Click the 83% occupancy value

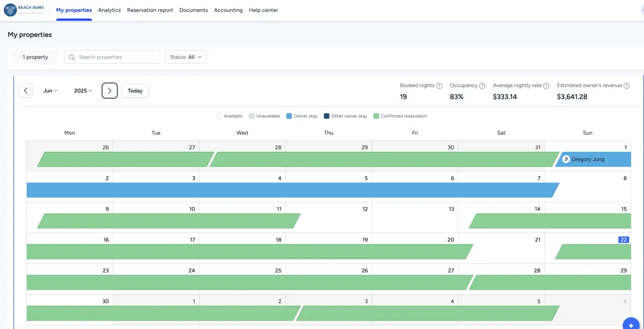457,97
